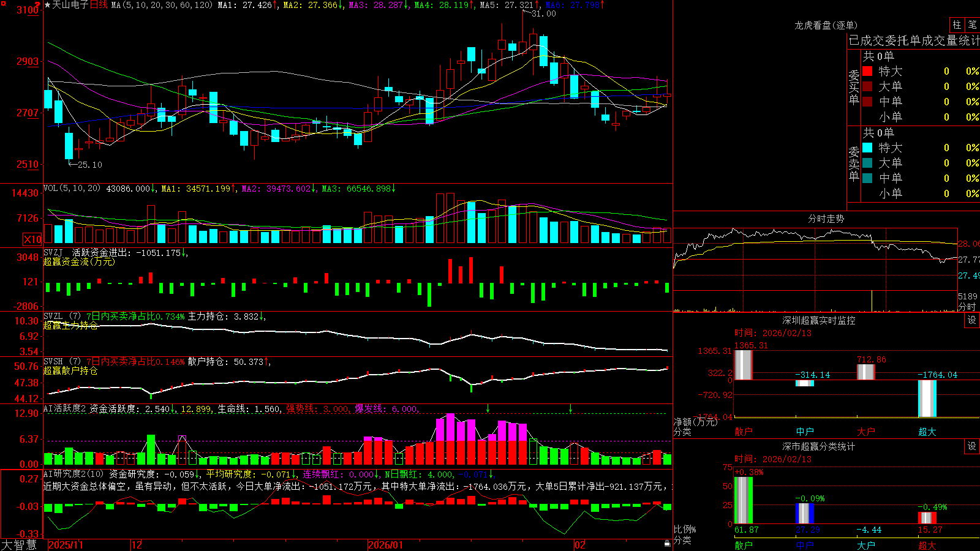Click the 61.87 散户 bar in 深市超赢分类统计
The image size is (980, 551).
743,500
